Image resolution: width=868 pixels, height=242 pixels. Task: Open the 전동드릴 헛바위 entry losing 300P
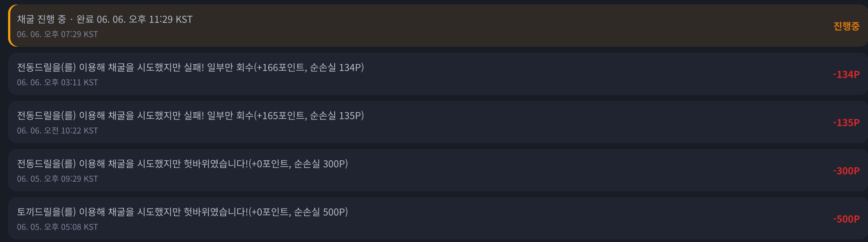(438, 170)
